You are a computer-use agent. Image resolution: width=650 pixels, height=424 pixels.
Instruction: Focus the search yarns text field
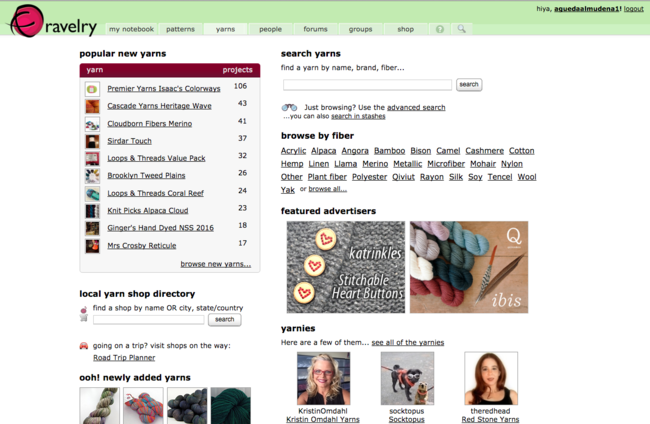click(367, 85)
